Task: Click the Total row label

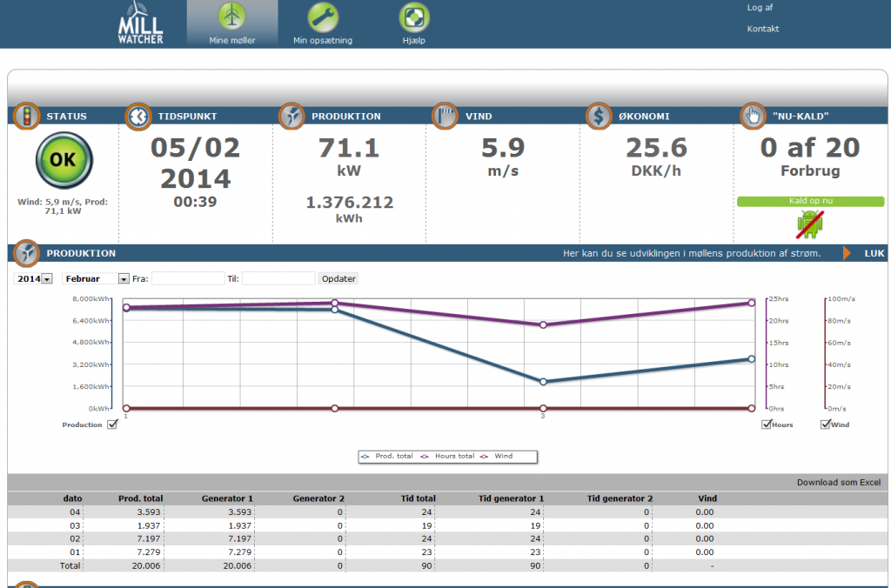Action: (x=70, y=566)
